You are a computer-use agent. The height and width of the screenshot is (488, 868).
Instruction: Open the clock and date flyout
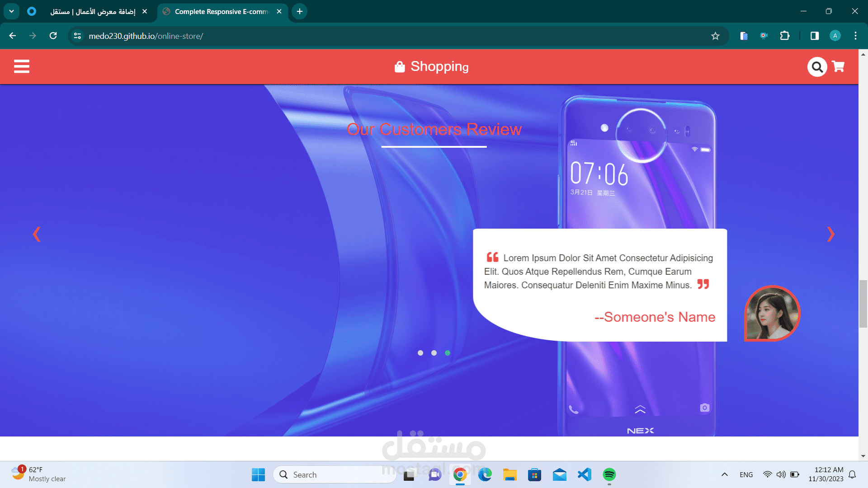click(x=826, y=474)
